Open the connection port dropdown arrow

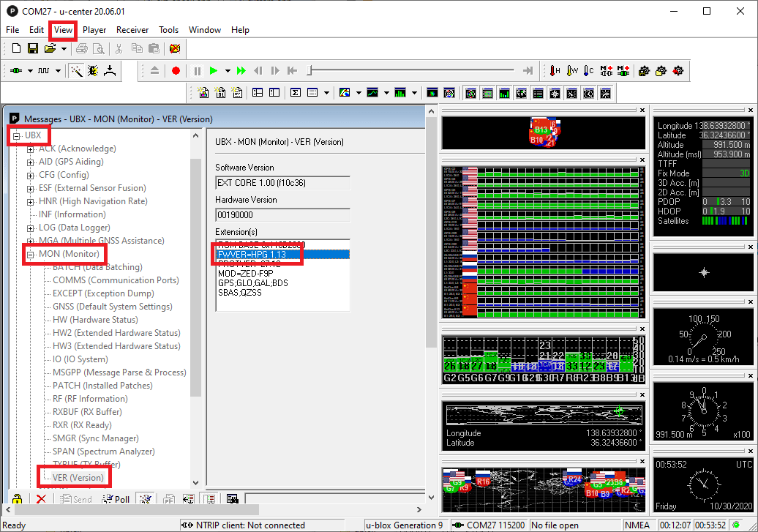point(30,71)
